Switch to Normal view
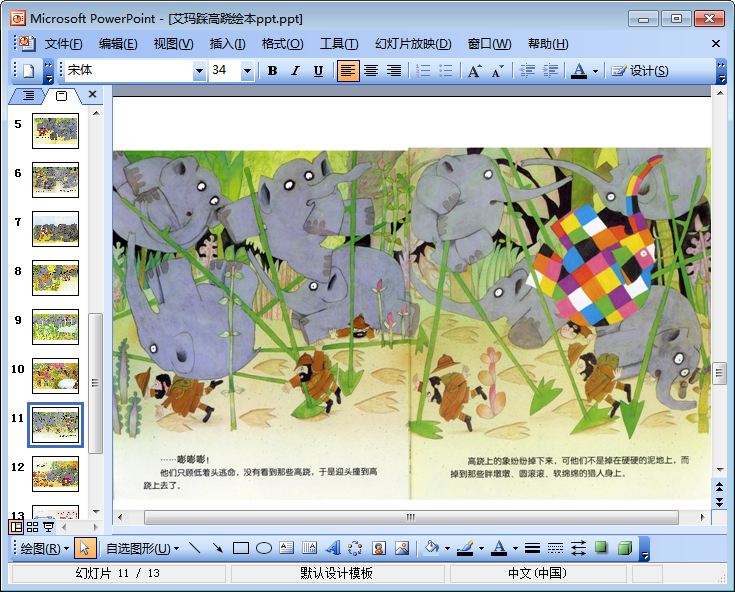 (16, 527)
